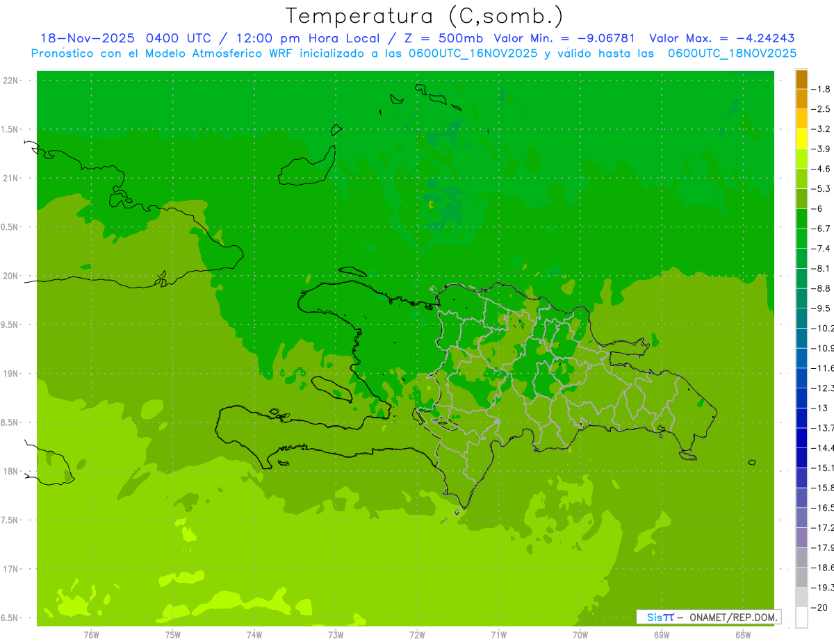Click the colorbar label "-3.9"
The height and width of the screenshot is (644, 834).
pos(821,149)
